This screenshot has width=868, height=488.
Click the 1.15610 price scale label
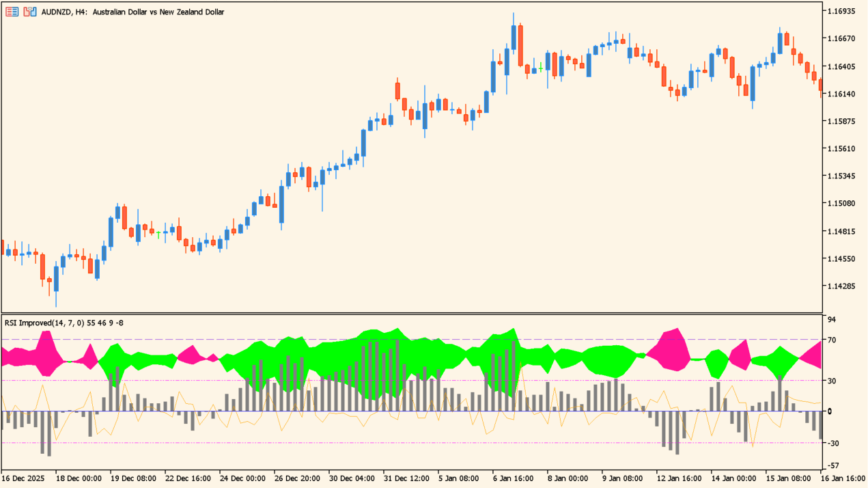841,149
